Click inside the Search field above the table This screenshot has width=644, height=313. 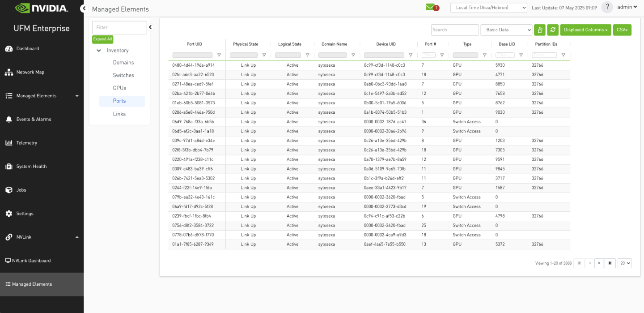click(x=455, y=30)
